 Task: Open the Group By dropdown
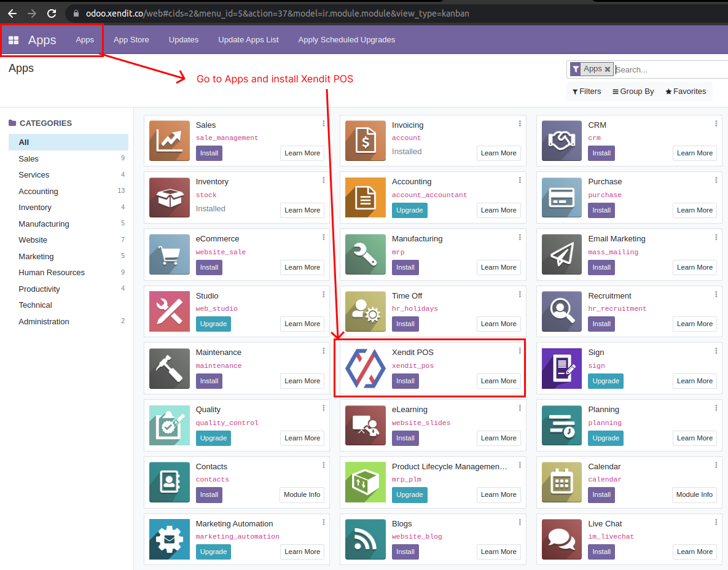point(633,92)
